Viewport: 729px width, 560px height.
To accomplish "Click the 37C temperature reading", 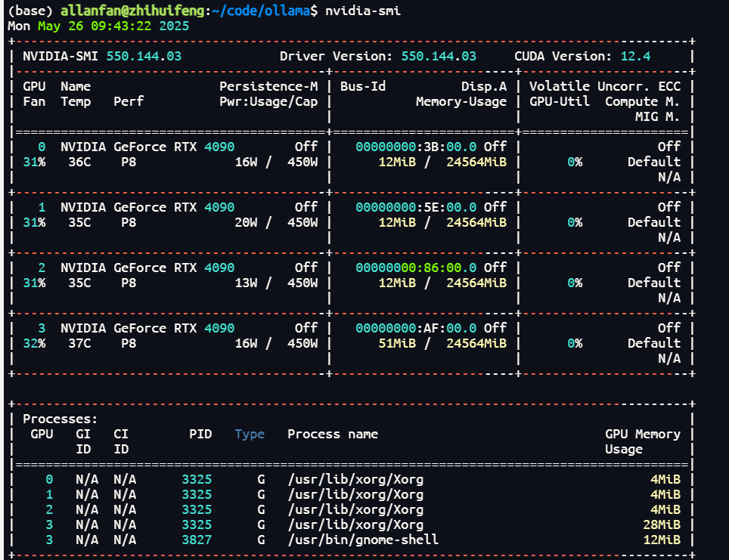I will pos(79,343).
